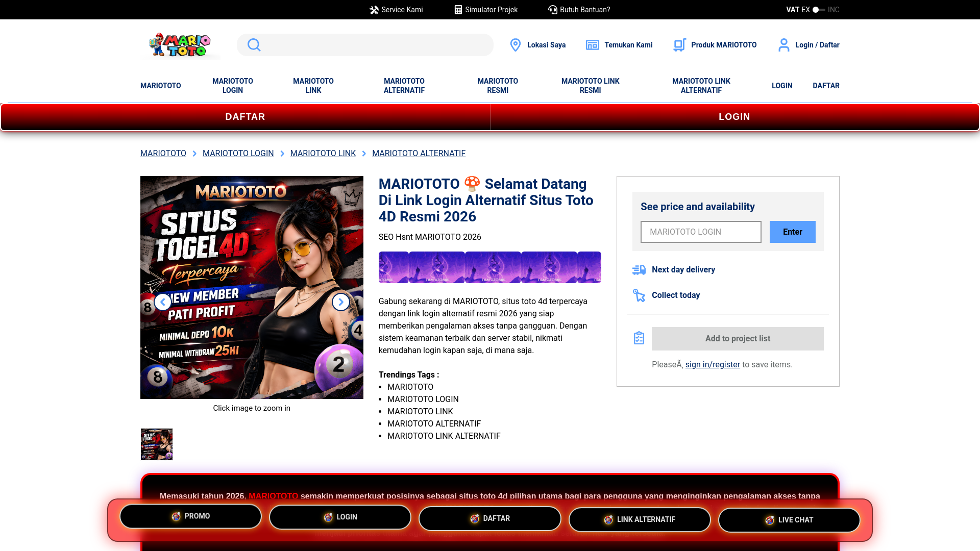Click the DAFTAR bottom bar button

pyautogui.click(x=490, y=518)
